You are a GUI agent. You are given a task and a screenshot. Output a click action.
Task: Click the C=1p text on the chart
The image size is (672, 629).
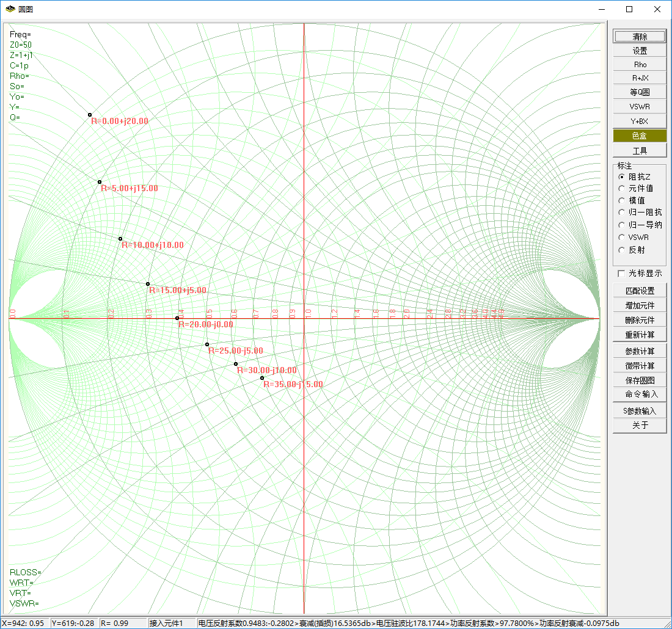20,65
